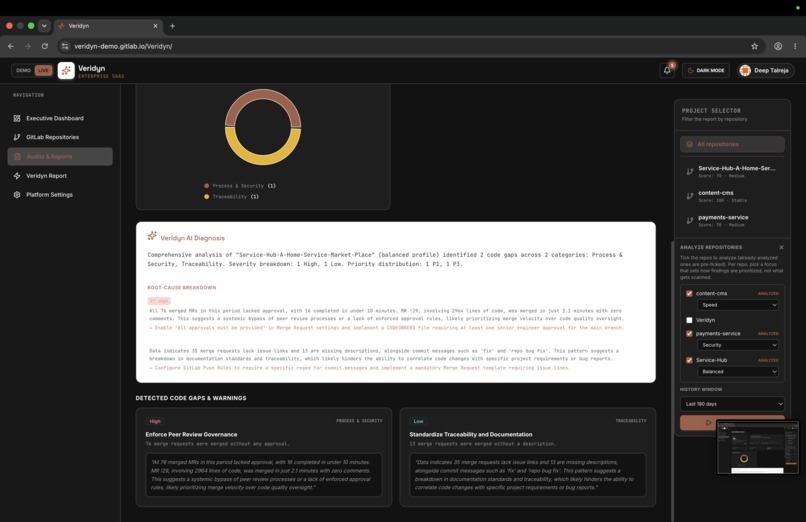Open browser profile icon
Viewport: 806px width, 522px height.
pyautogui.click(x=778, y=46)
